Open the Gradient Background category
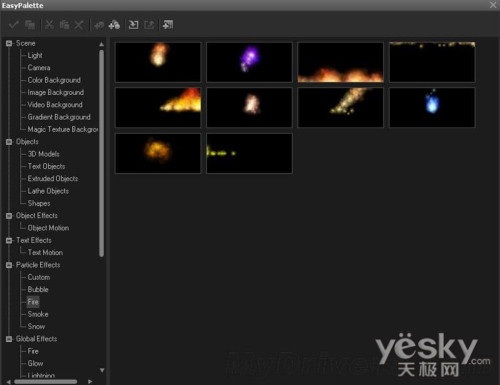 pyautogui.click(x=59, y=117)
